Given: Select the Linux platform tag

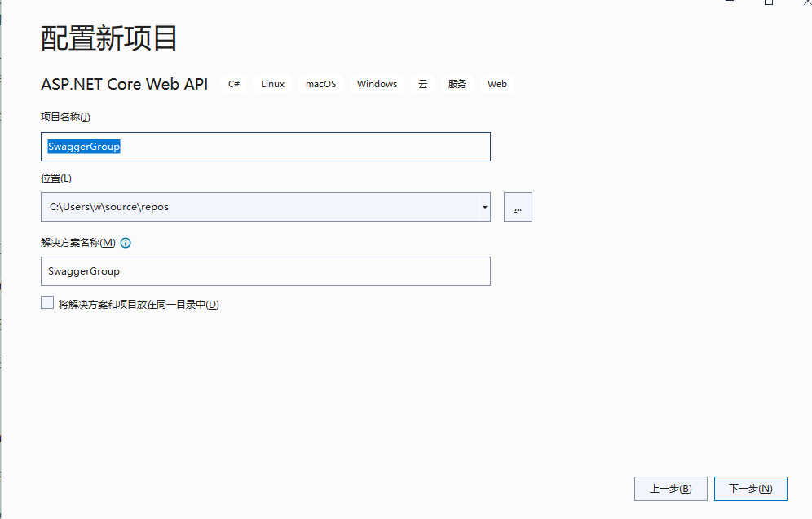Looking at the screenshot, I should [x=271, y=84].
